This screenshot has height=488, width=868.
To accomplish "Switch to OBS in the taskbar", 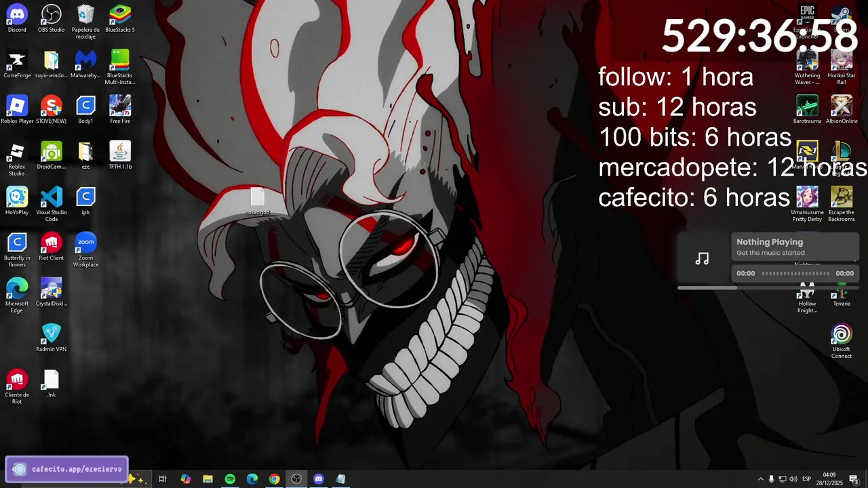I will pyautogui.click(x=296, y=479).
